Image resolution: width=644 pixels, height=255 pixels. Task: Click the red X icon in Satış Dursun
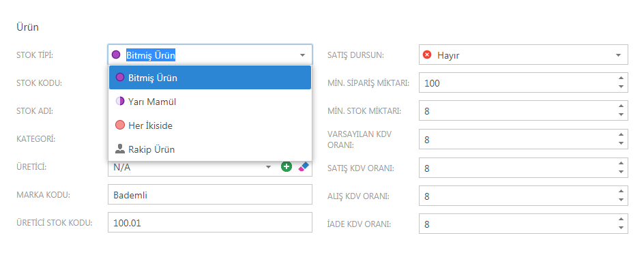coord(427,55)
